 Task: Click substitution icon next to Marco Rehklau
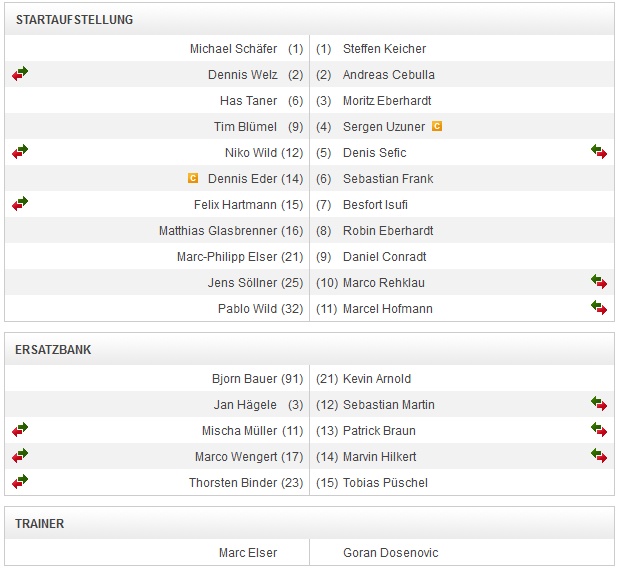pyautogui.click(x=599, y=282)
